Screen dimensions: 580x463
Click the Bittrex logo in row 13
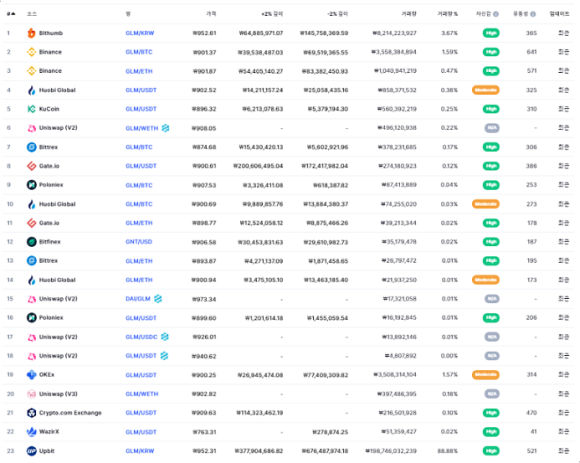point(31,260)
